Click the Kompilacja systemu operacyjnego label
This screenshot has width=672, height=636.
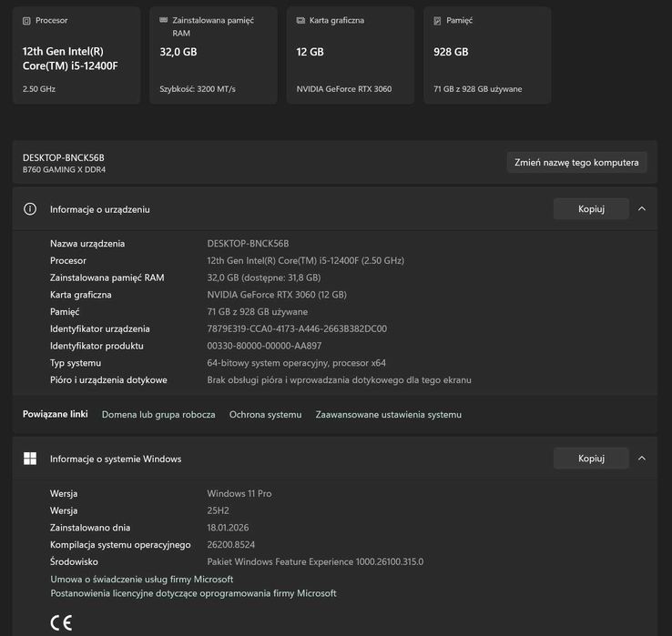click(x=120, y=545)
